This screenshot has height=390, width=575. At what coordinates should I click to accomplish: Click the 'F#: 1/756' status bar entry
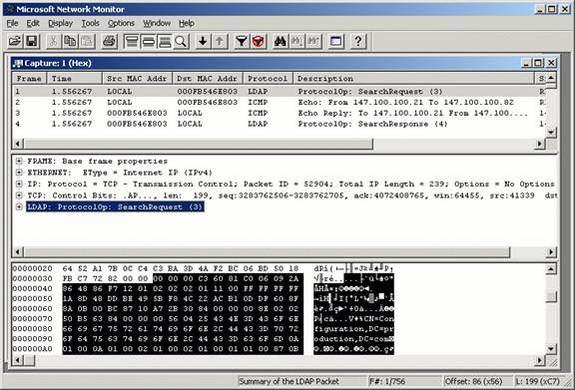point(387,382)
